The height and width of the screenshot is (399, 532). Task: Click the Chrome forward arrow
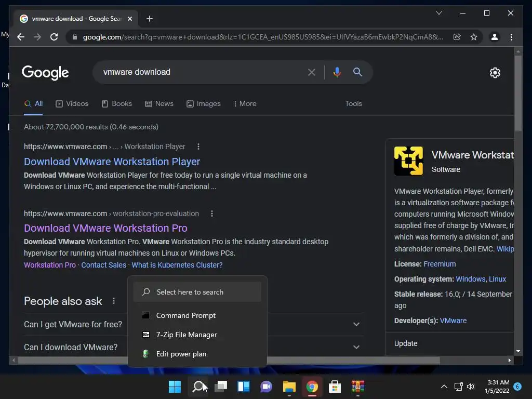click(x=37, y=37)
